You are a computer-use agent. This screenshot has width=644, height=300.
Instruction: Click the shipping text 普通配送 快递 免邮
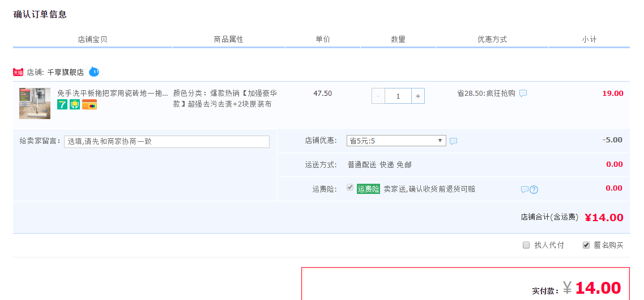379,165
